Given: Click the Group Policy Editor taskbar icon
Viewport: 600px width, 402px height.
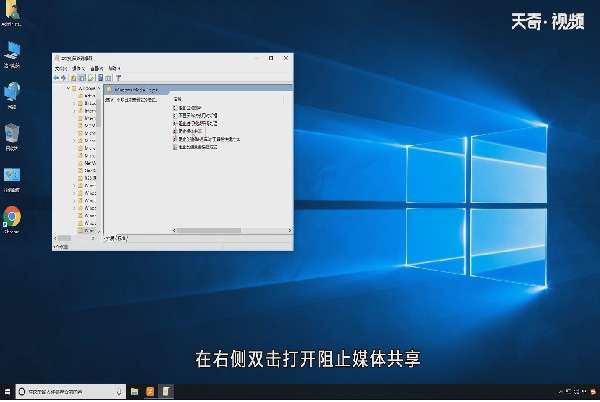Looking at the screenshot, I should pos(166,392).
